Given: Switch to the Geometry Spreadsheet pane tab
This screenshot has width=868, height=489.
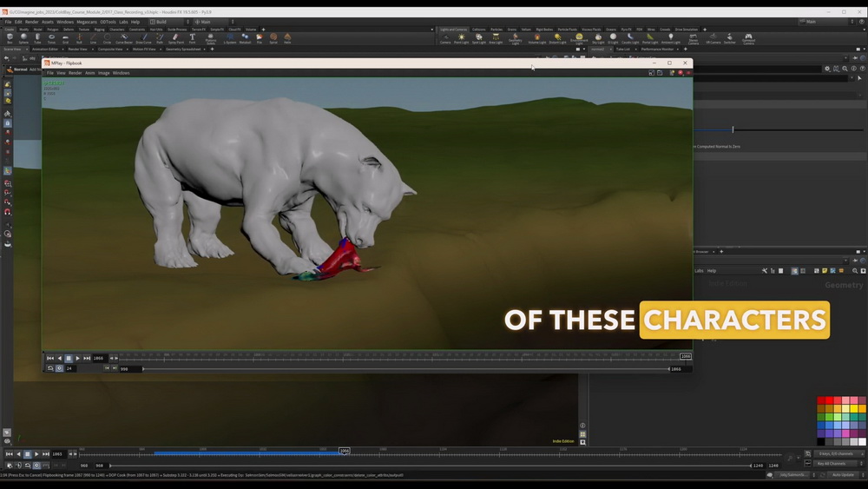Looking at the screenshot, I should (183, 49).
